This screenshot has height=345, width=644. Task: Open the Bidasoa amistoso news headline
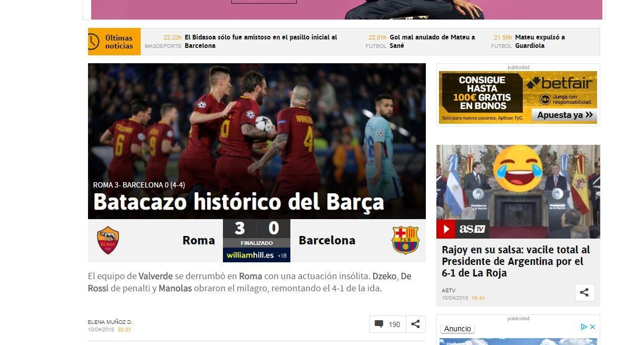click(x=260, y=42)
